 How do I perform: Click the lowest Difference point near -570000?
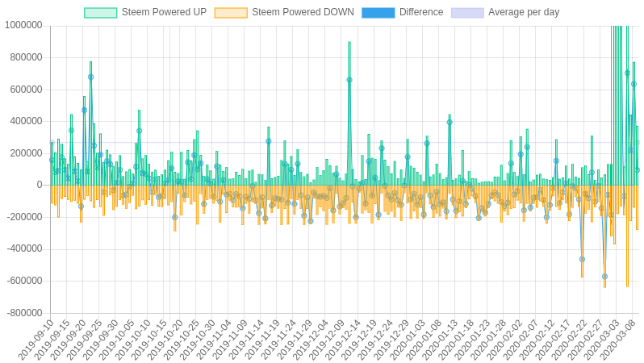click(x=604, y=277)
